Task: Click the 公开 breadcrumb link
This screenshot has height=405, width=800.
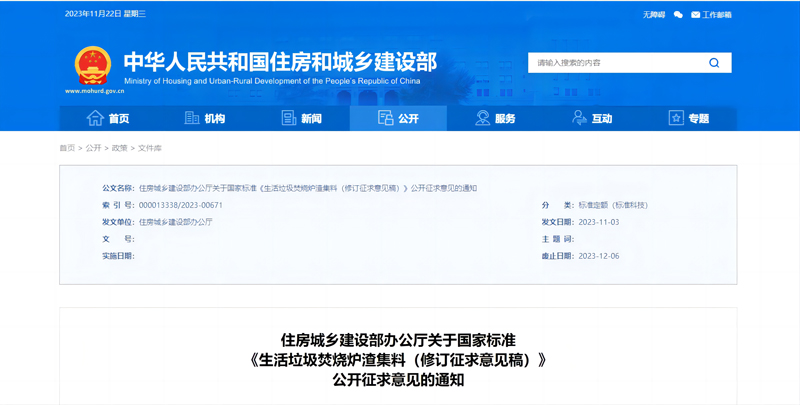Action: [x=93, y=148]
